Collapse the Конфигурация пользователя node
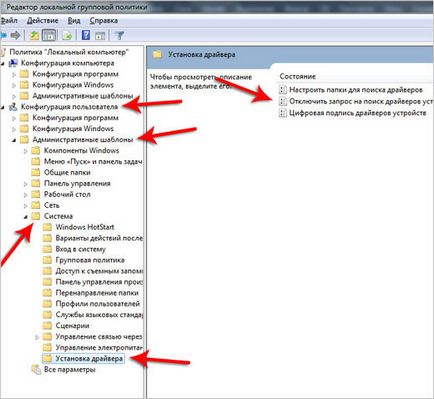 [x=3, y=107]
